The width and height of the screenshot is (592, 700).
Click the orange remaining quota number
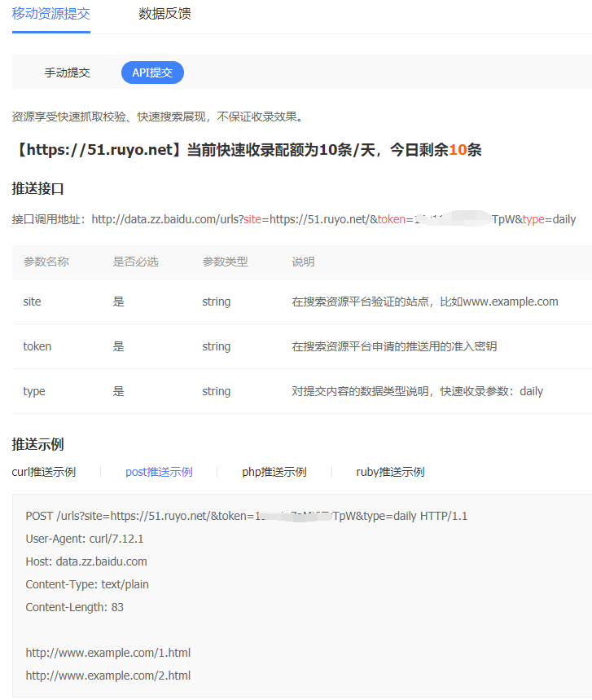457,150
